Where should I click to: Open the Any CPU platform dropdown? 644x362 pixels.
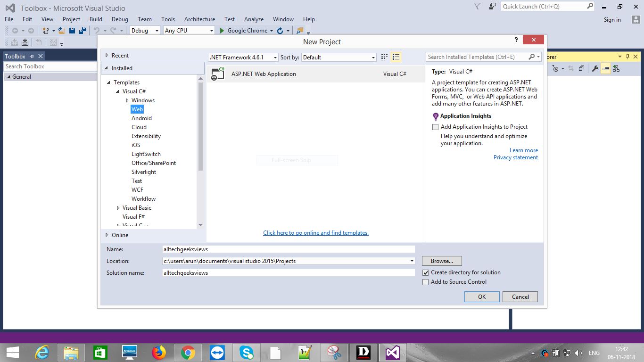coord(189,30)
